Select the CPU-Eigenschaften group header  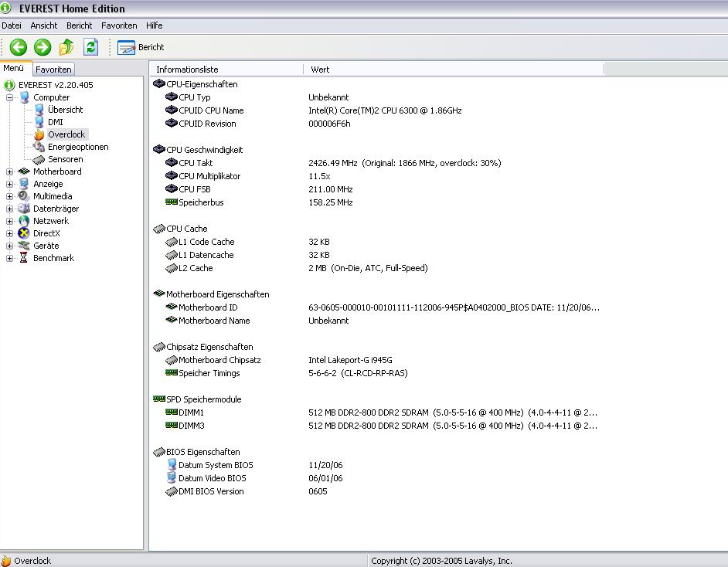202,84
